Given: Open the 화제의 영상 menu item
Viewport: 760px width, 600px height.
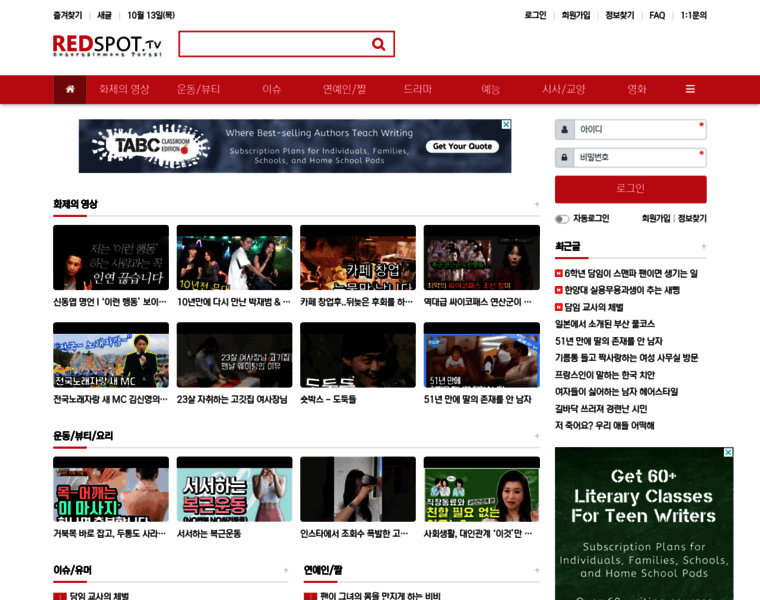Looking at the screenshot, I should pyautogui.click(x=124, y=89).
